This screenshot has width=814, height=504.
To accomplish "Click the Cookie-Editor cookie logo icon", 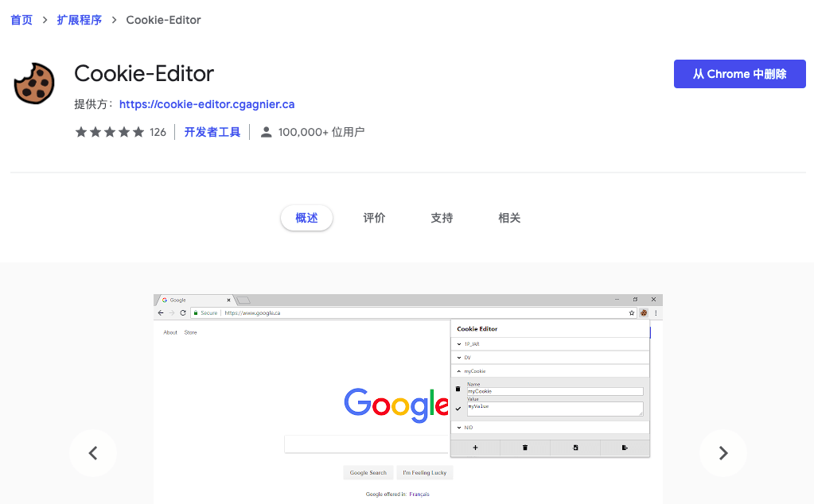I will pos(34,83).
